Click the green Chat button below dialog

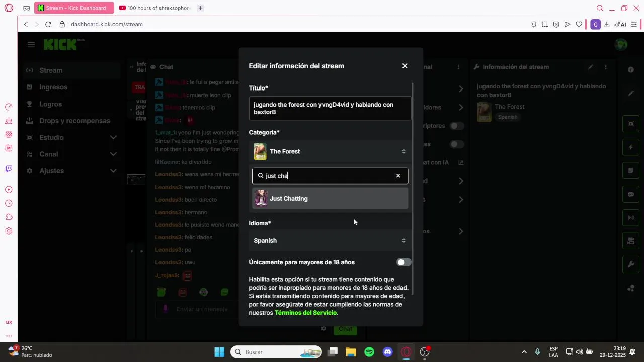[345, 329]
